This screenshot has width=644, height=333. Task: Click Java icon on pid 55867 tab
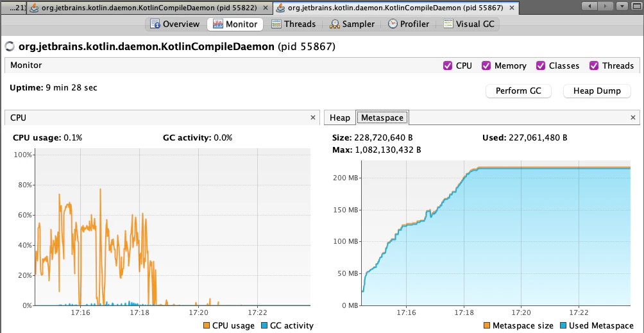282,8
